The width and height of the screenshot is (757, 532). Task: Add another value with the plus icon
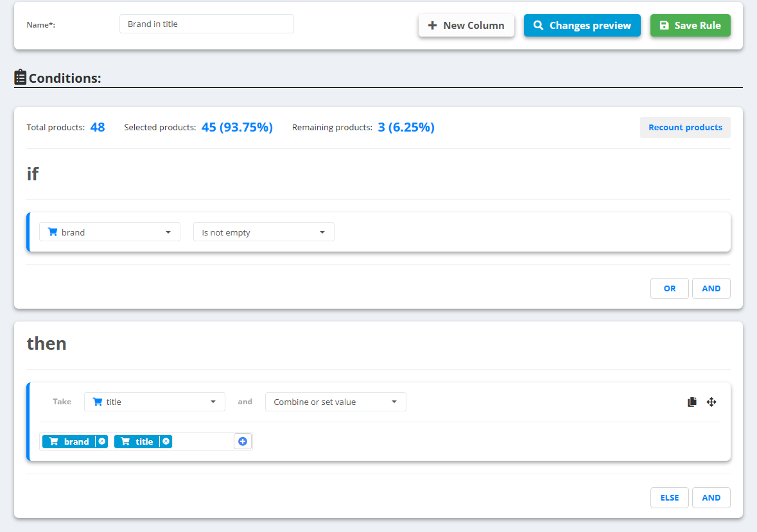pyautogui.click(x=243, y=442)
